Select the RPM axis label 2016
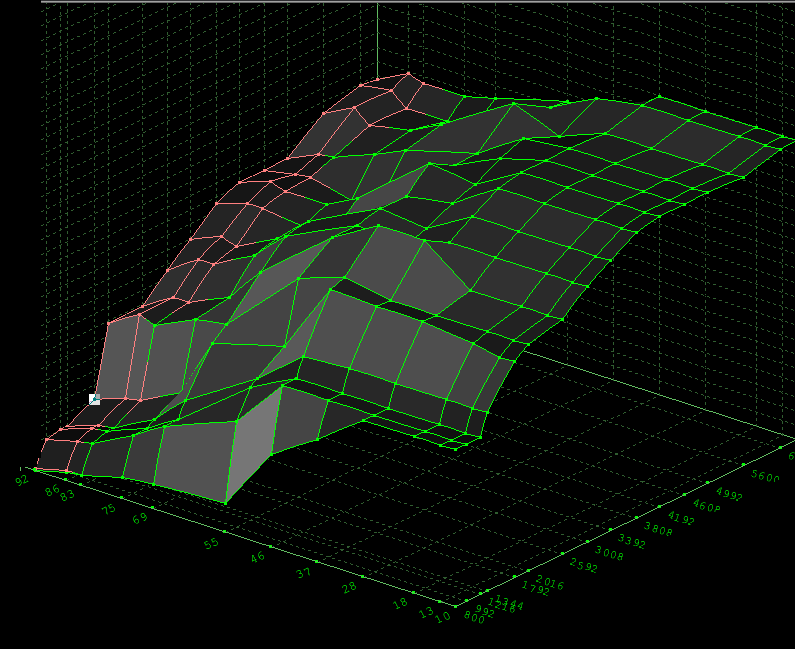Viewport: 795px width, 649px height. (550, 583)
